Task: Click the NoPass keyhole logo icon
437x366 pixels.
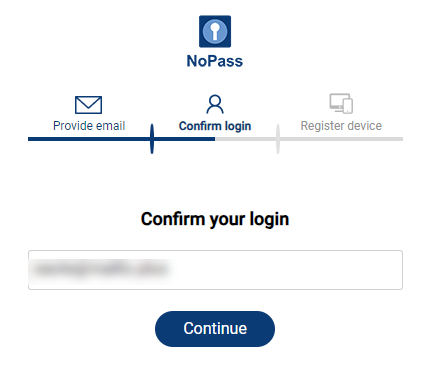Action: 215,31
